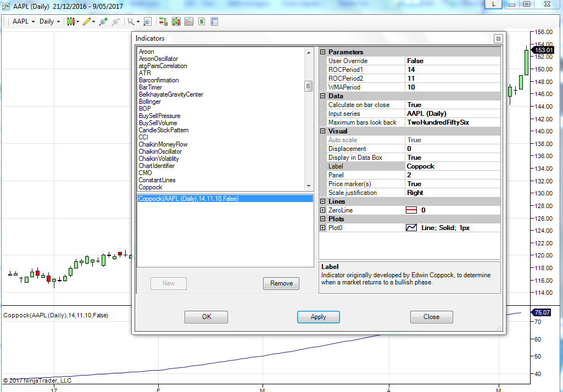Screen dimensions: 563x392
Task: Open the chart style dropdown arrow
Action: tap(77, 22)
